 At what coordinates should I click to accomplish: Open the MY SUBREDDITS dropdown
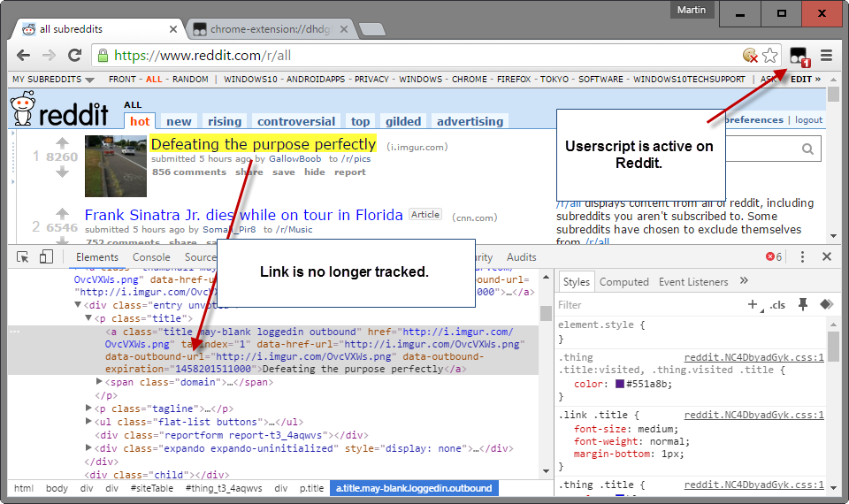point(53,80)
